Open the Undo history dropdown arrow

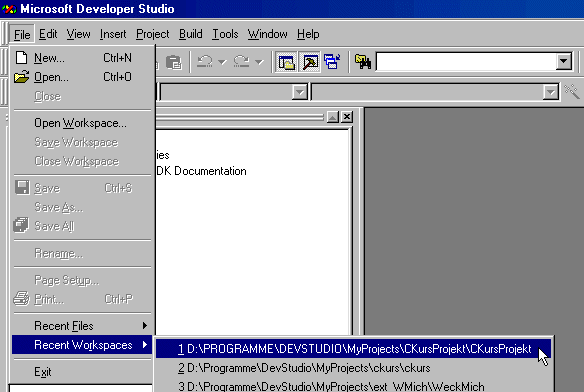pyautogui.click(x=222, y=62)
